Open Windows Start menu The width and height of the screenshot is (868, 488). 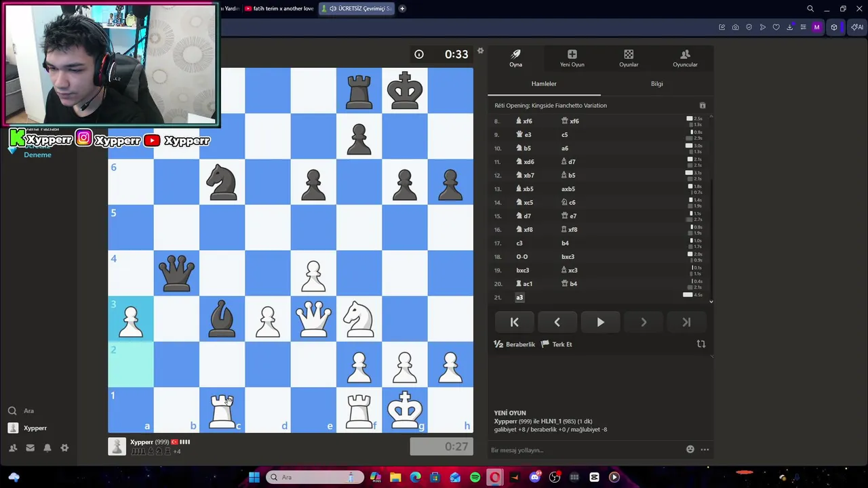pos(254,477)
